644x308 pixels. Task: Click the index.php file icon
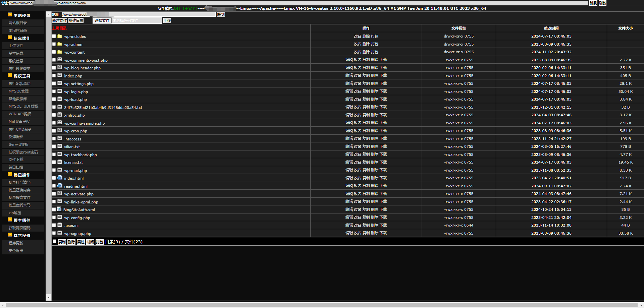tap(60, 75)
